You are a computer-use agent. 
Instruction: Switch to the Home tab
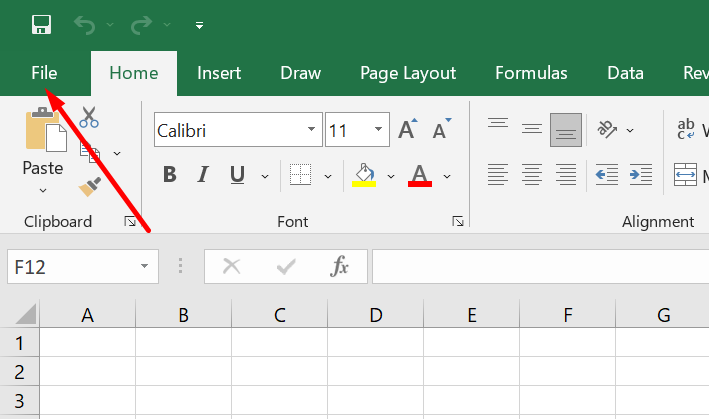(x=134, y=73)
